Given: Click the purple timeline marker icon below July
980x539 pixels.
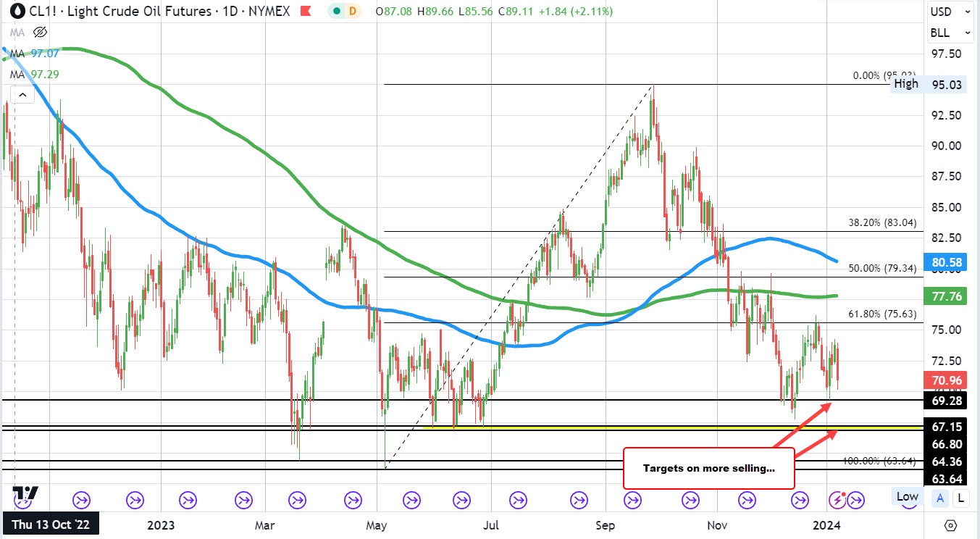Looking at the screenshot, I should (517, 499).
